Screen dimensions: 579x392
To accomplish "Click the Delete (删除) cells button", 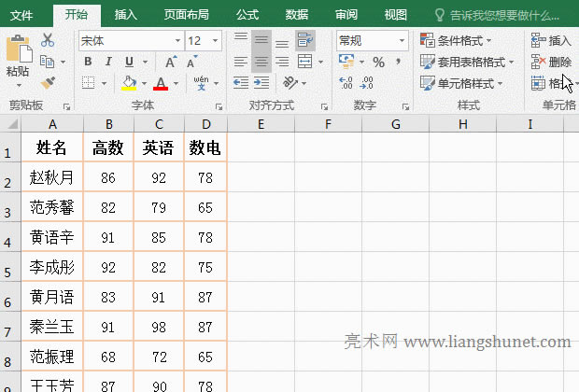I will point(551,62).
